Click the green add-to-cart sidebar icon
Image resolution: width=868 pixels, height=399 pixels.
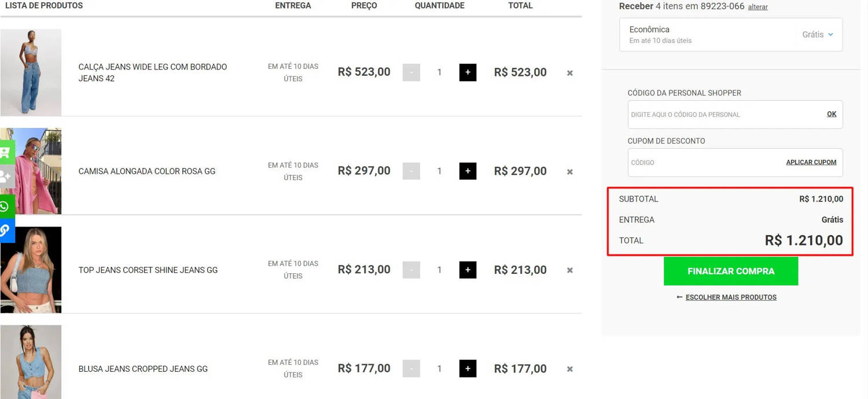pyautogui.click(x=6, y=152)
